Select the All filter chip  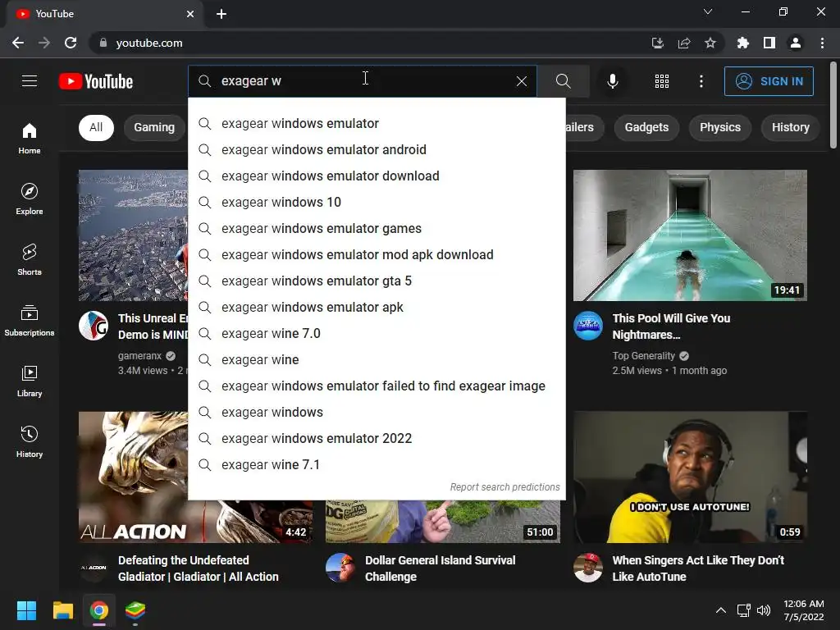(96, 127)
